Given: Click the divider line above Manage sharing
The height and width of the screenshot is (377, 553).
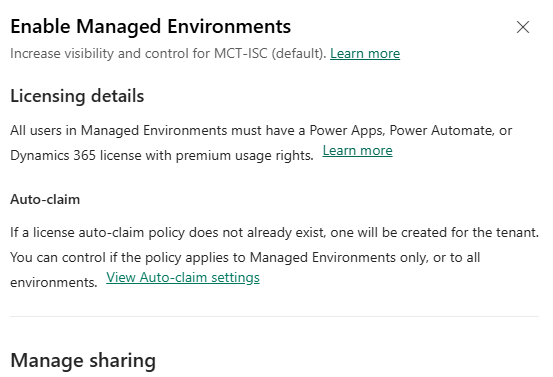Looking at the screenshot, I should 274,316.
